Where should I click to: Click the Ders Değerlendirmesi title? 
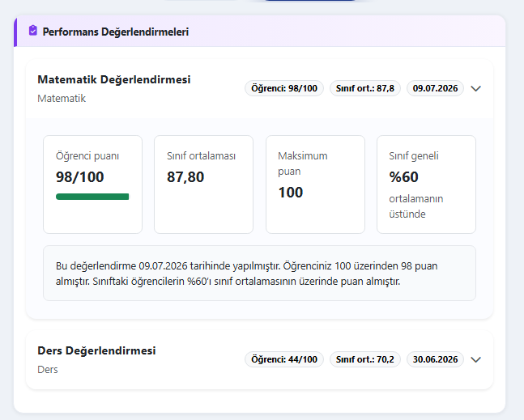click(96, 350)
